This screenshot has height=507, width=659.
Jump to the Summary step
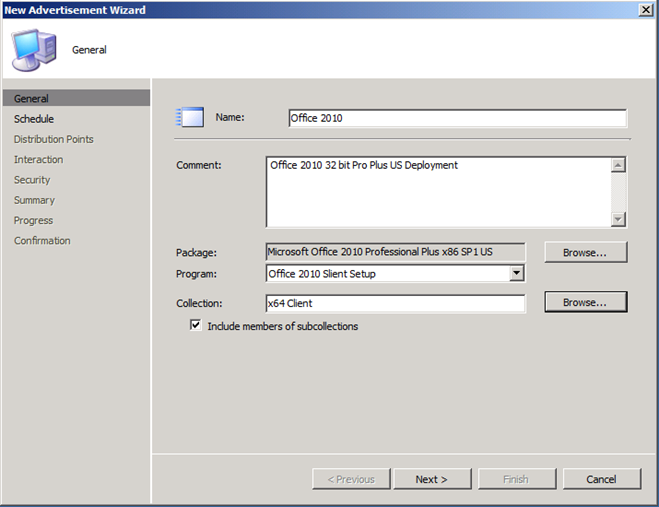pyautogui.click(x=34, y=200)
